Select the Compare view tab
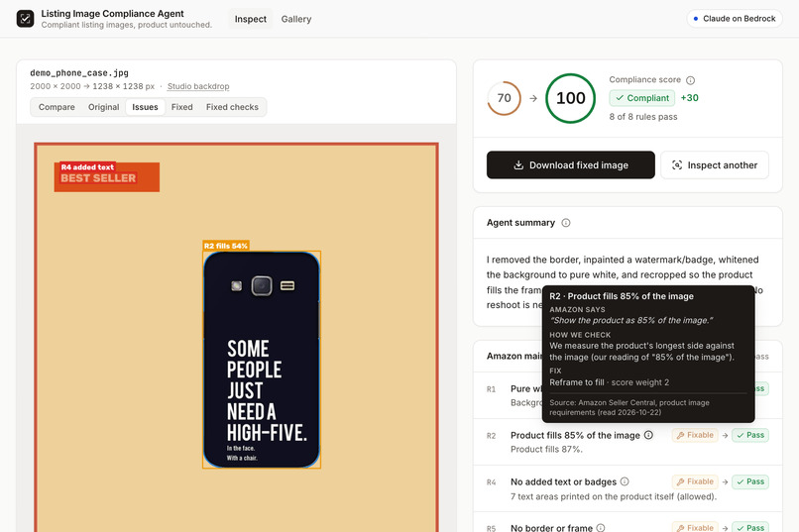Viewport: 799px width, 532px height. [57, 107]
